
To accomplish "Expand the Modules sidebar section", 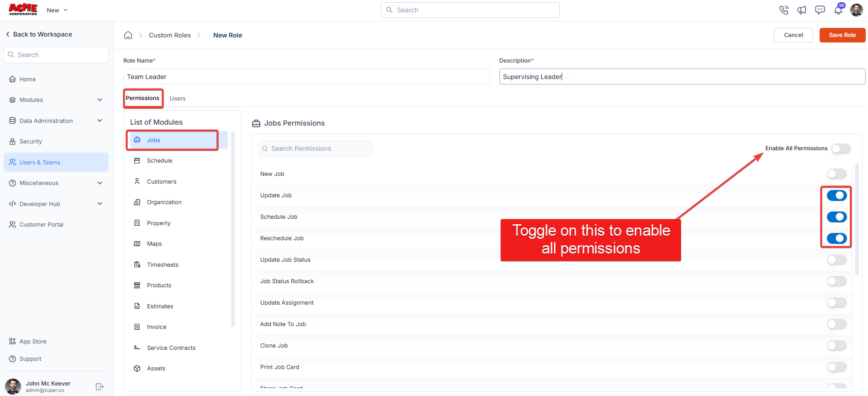I will pyautogui.click(x=56, y=100).
